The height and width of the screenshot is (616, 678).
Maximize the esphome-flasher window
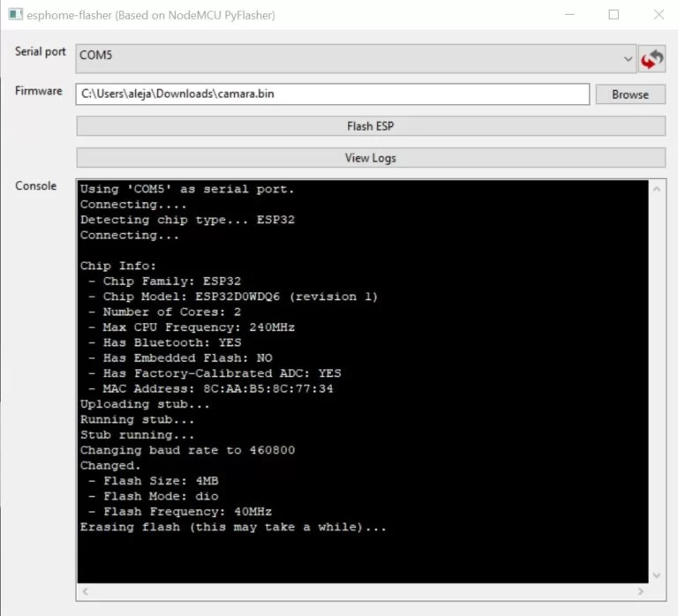point(614,15)
